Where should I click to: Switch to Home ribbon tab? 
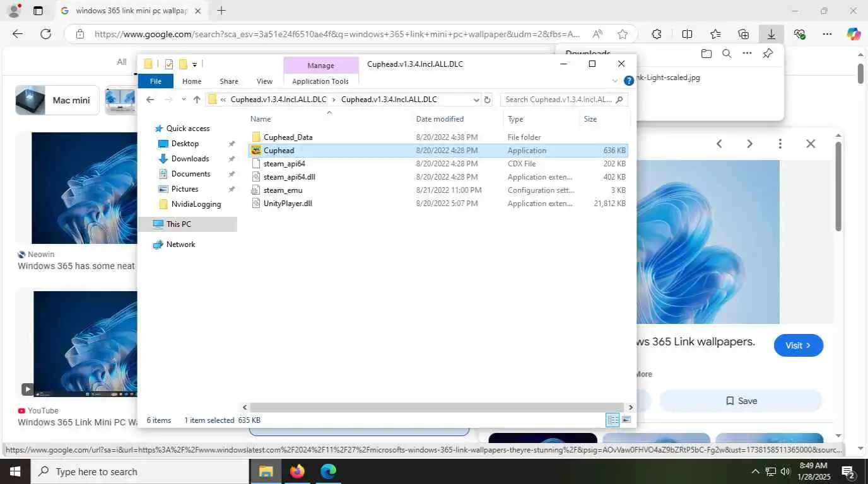coord(192,81)
